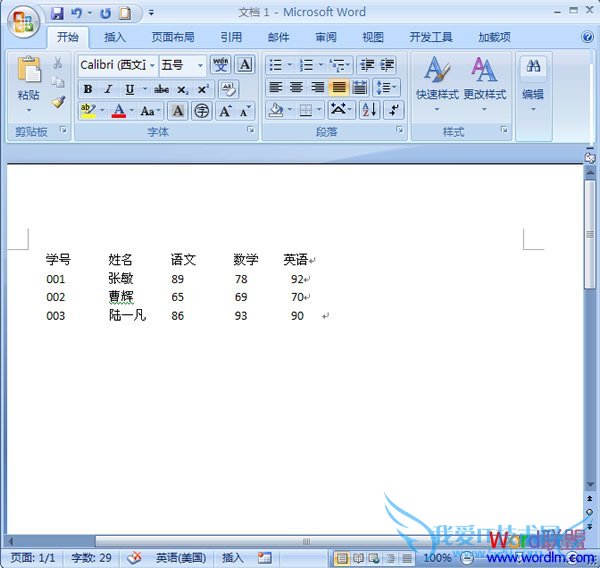This screenshot has width=600, height=568.
Task: Click 英语(美国) language indicator
Action: pos(181,558)
